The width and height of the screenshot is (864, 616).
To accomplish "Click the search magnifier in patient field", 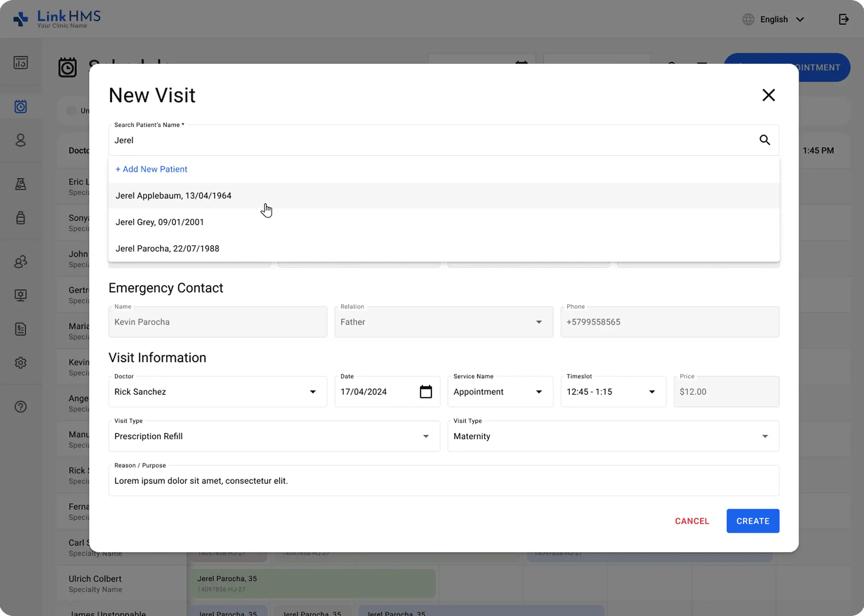I will pos(765,140).
